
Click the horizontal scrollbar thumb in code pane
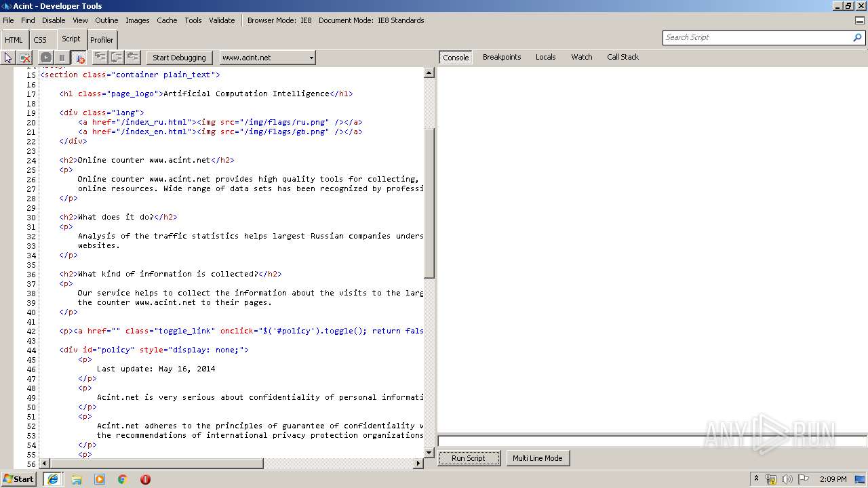point(157,464)
